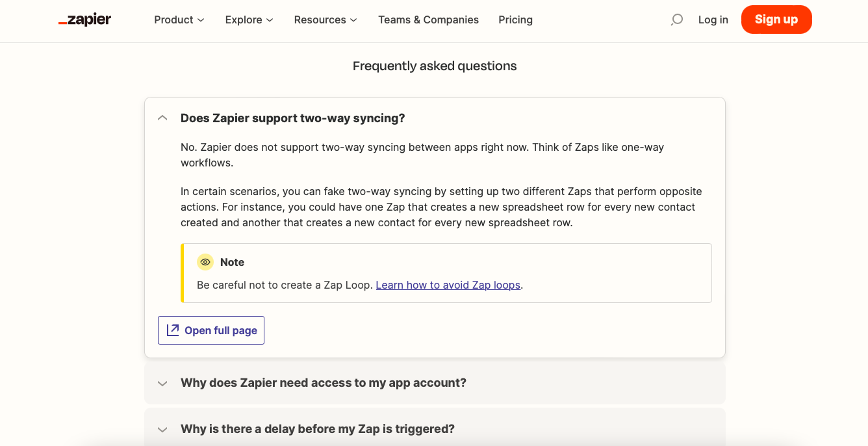Open the Pricing page

pyautogui.click(x=515, y=20)
